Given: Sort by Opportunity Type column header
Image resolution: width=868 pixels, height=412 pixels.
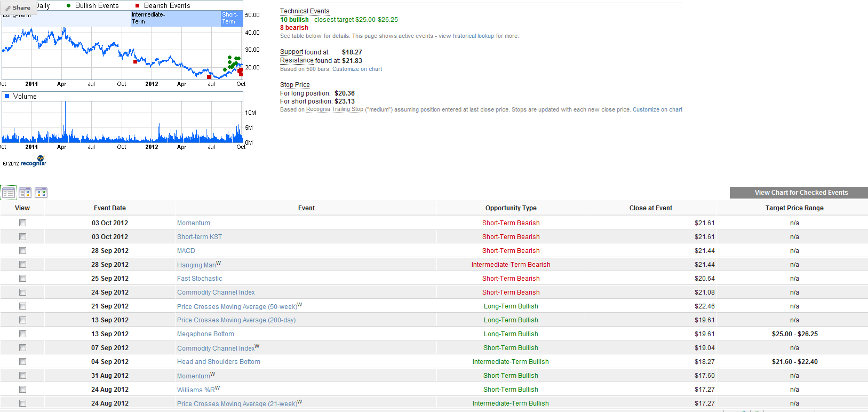Looking at the screenshot, I should (511, 208).
